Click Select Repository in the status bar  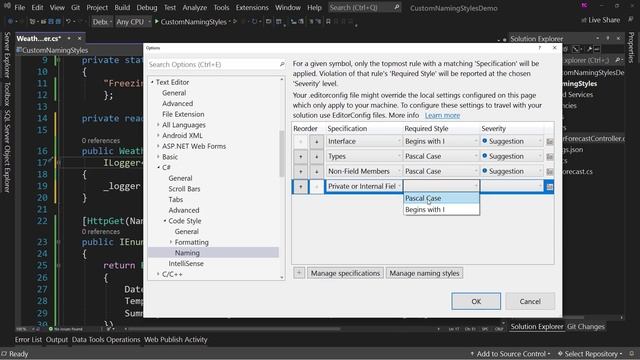click(x=590, y=353)
